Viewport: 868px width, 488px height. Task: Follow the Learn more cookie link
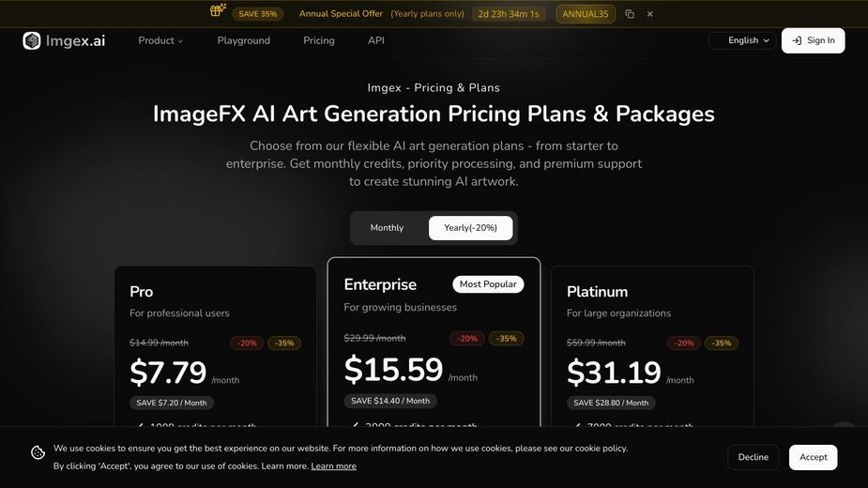point(334,465)
